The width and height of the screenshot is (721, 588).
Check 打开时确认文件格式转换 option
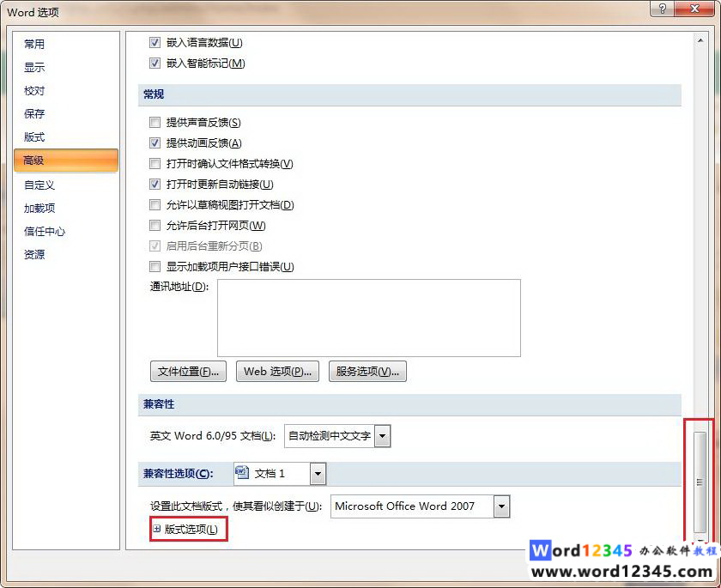pos(155,164)
